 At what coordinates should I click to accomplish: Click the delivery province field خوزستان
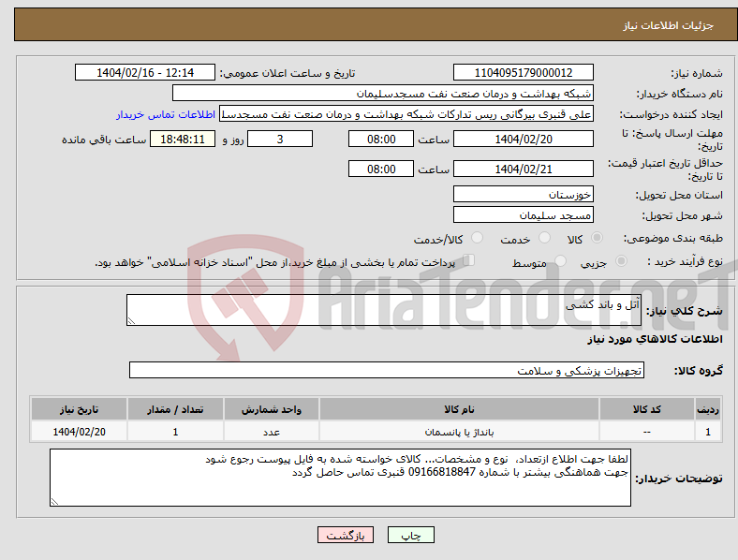pyautogui.click(x=523, y=195)
